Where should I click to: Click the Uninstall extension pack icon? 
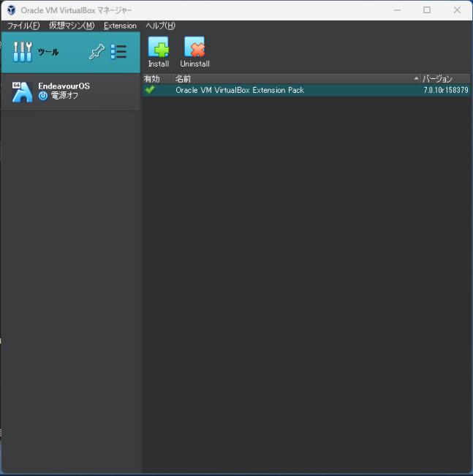(194, 47)
